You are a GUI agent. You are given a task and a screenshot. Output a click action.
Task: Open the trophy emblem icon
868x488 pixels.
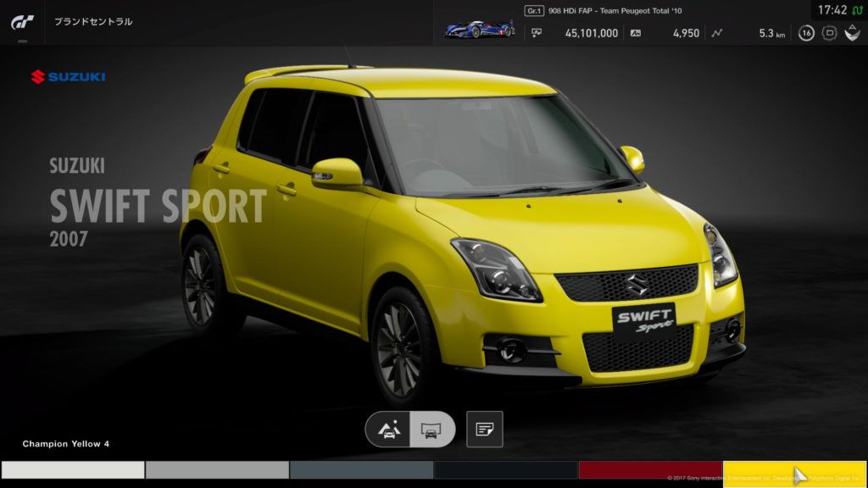[x=853, y=33]
